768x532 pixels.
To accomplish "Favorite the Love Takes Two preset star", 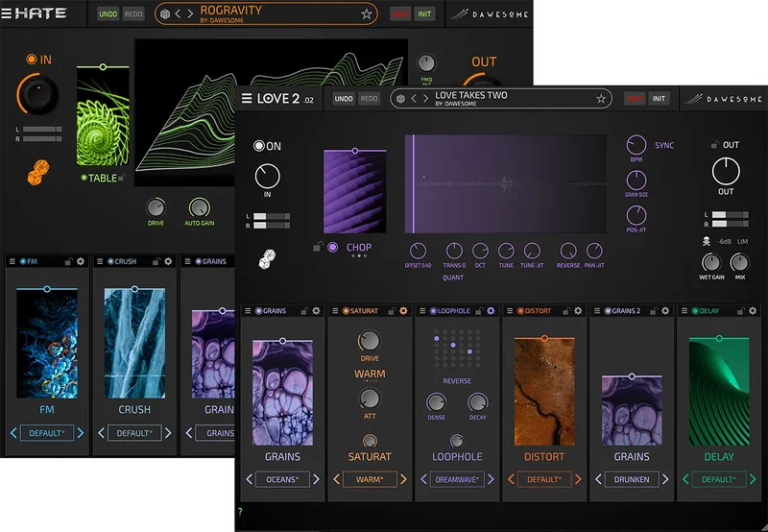I will (601, 99).
